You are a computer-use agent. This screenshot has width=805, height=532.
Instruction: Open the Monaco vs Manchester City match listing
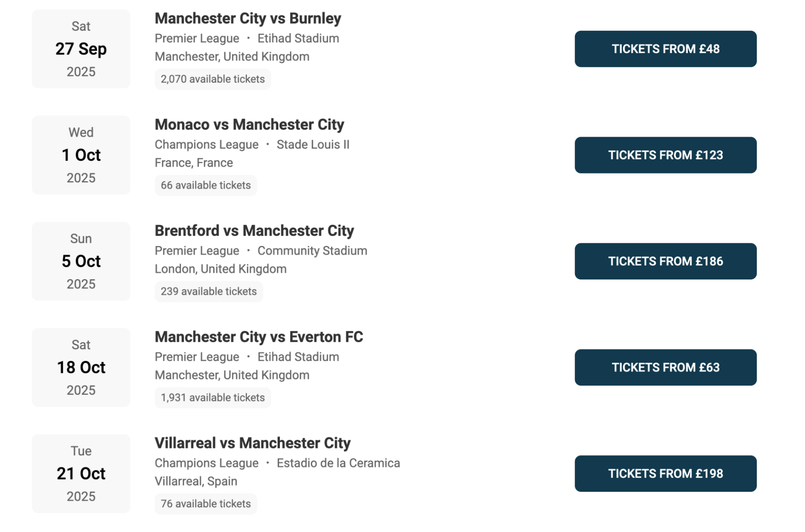click(x=249, y=124)
